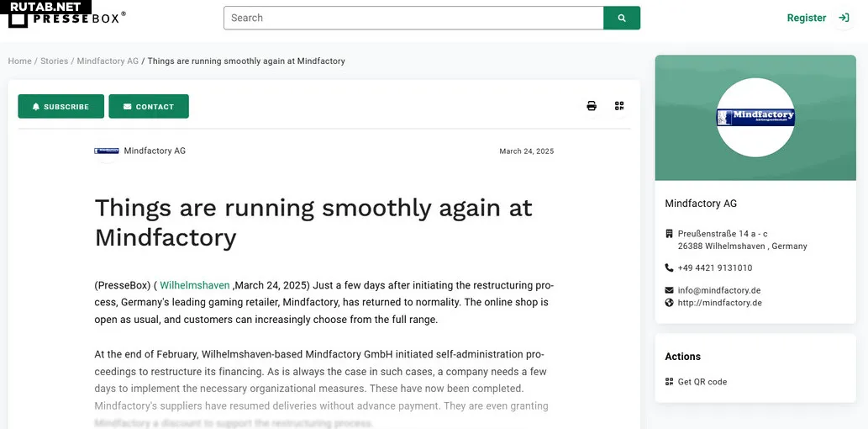The height and width of the screenshot is (429, 868).
Task: Click the article headline about Mindfactory
Action: (x=313, y=223)
